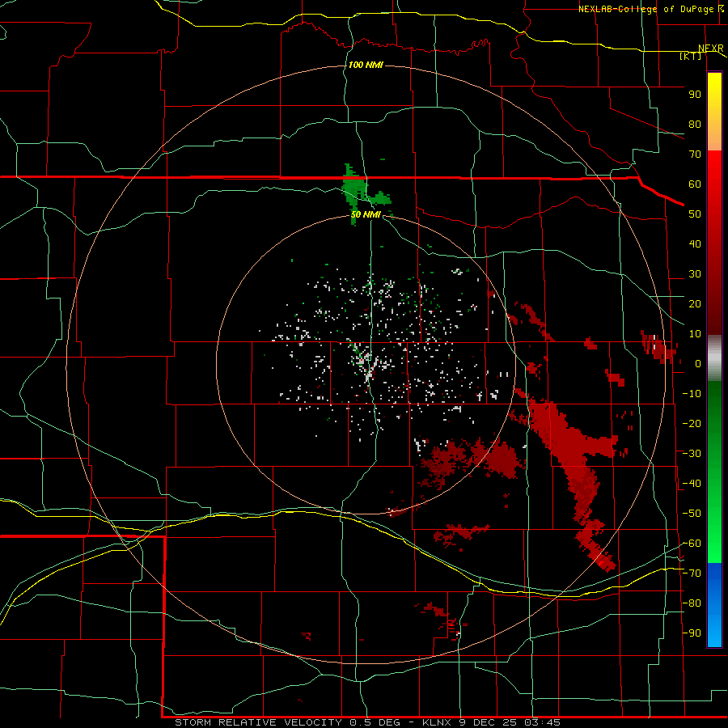Click the positive 90 scale value

click(x=695, y=95)
